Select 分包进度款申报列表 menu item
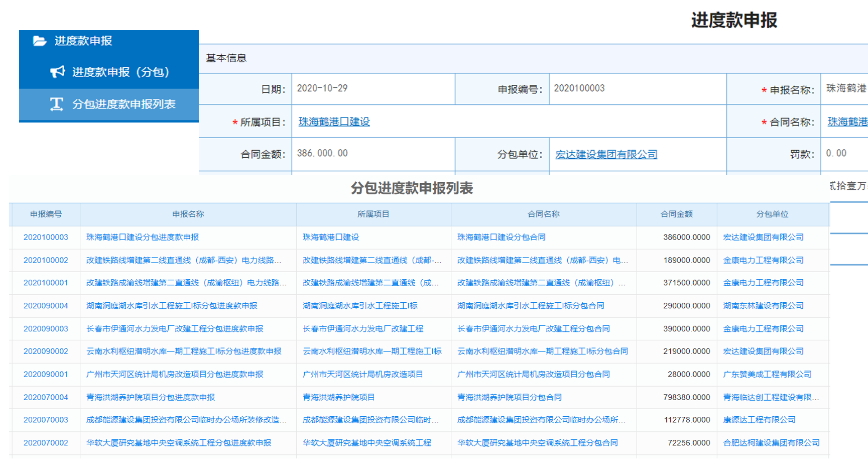868x475 pixels. [109, 104]
